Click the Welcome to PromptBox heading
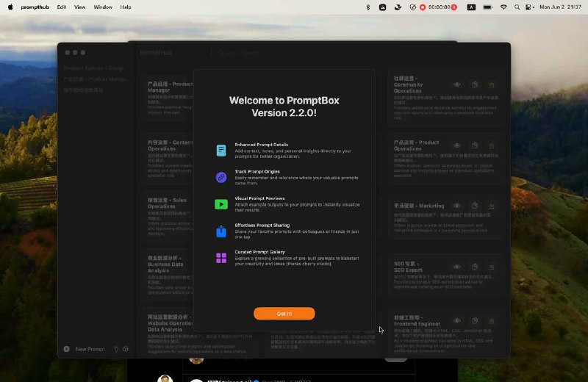This screenshot has width=588, height=382. 284,107
